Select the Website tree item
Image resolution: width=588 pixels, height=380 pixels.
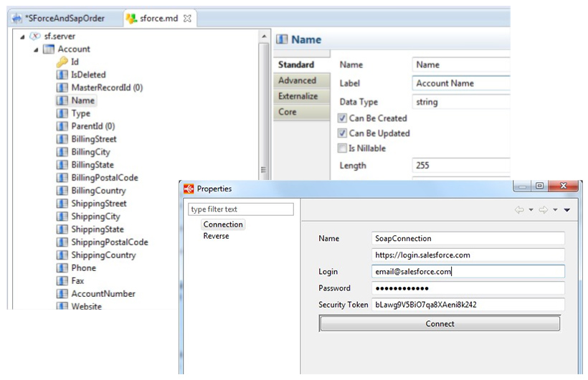tap(87, 306)
